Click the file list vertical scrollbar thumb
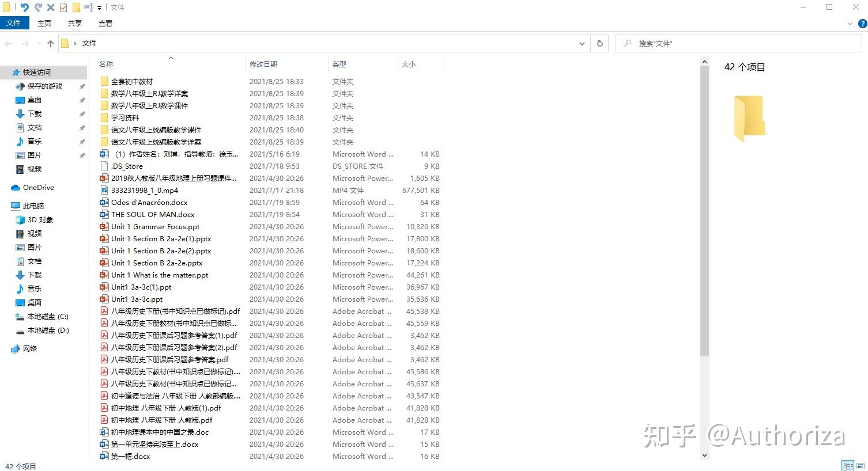The image size is (868, 471). point(704,211)
